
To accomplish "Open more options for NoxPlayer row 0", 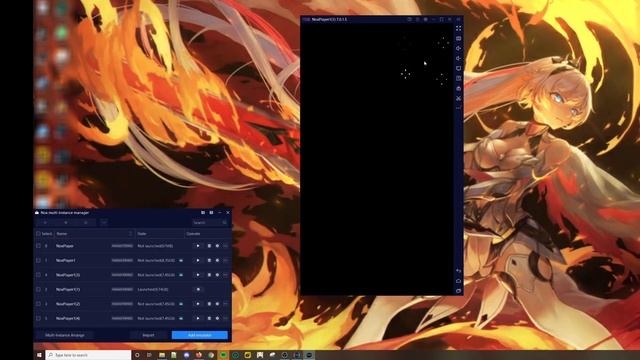I will tap(225, 246).
